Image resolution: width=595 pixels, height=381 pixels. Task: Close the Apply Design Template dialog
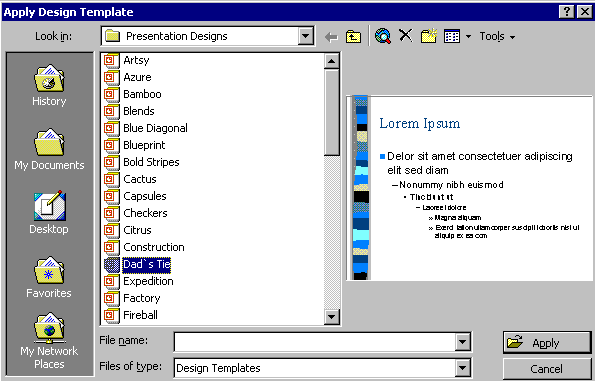pyautogui.click(x=585, y=12)
